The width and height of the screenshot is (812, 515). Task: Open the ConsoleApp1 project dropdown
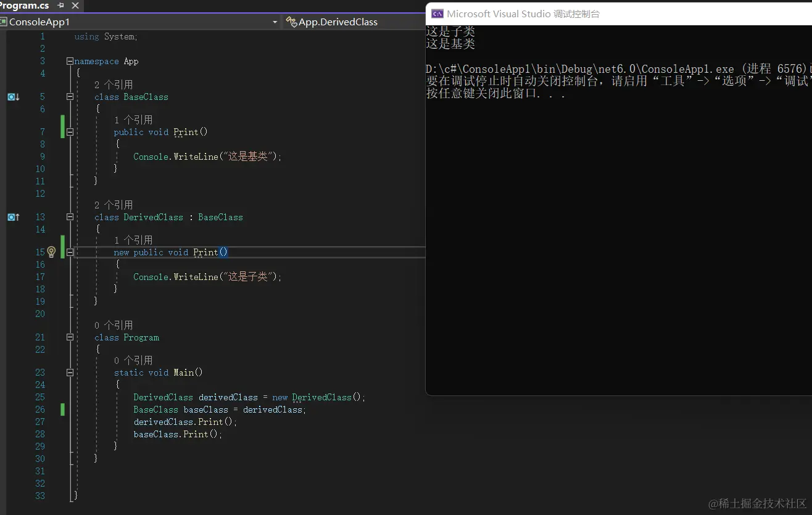(x=275, y=22)
